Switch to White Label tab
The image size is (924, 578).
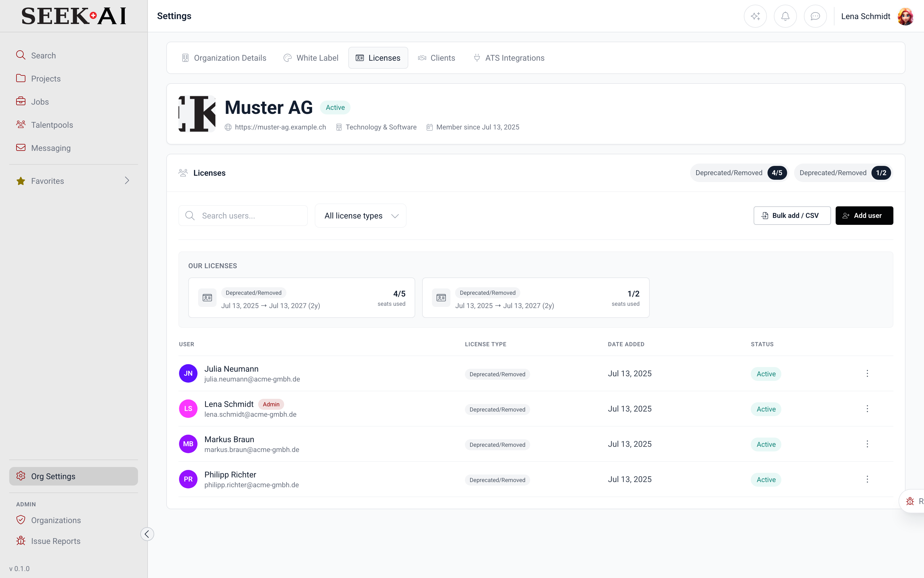pos(311,58)
